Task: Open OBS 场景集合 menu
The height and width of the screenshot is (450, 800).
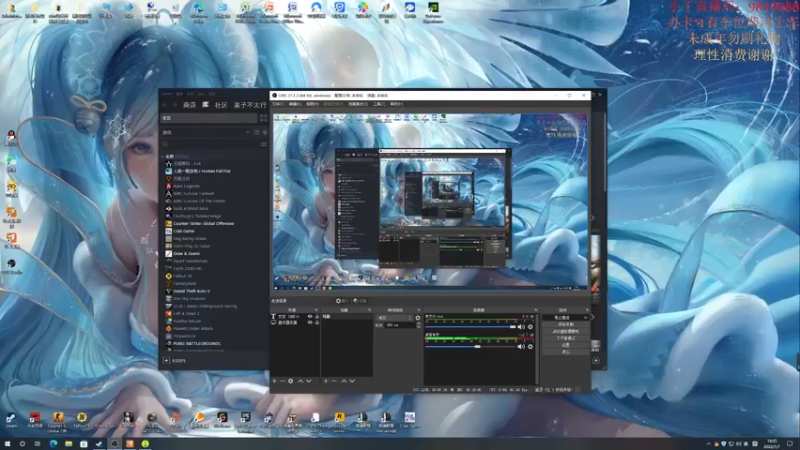Action: (x=358, y=104)
